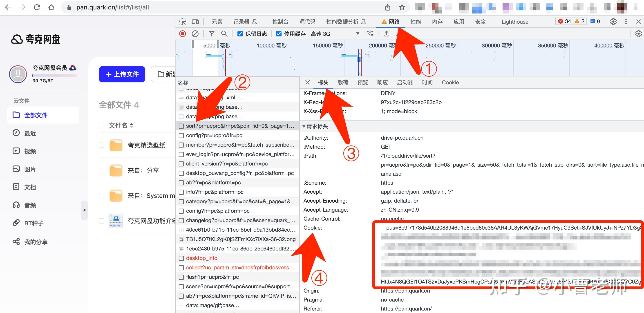Open the Lighthouse tab
The width and height of the screenshot is (644, 313).
tap(515, 22)
